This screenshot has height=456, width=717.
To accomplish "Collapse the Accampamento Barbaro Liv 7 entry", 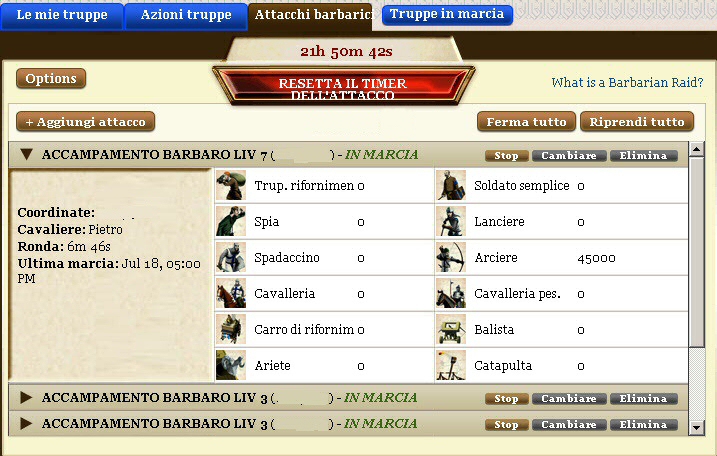I will click(x=27, y=155).
